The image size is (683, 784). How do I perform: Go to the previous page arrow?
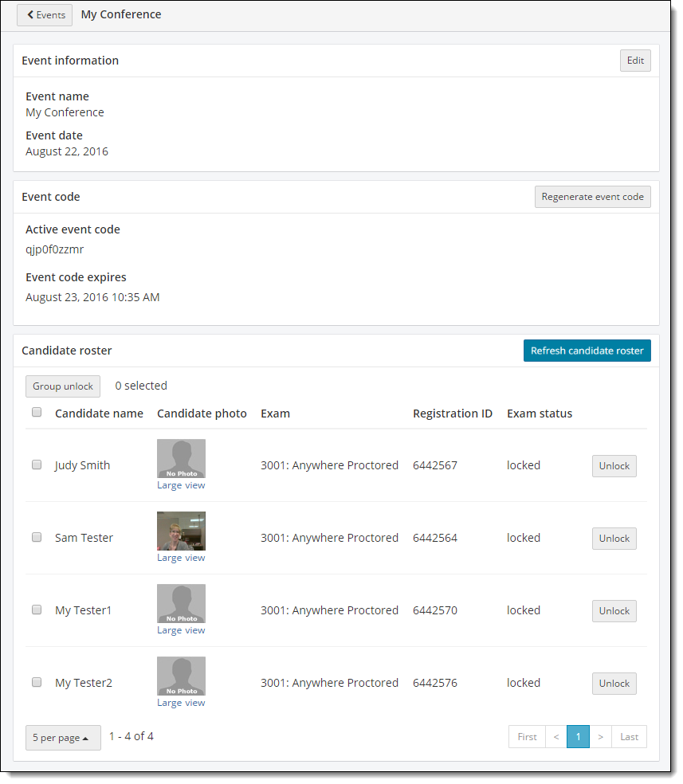555,737
